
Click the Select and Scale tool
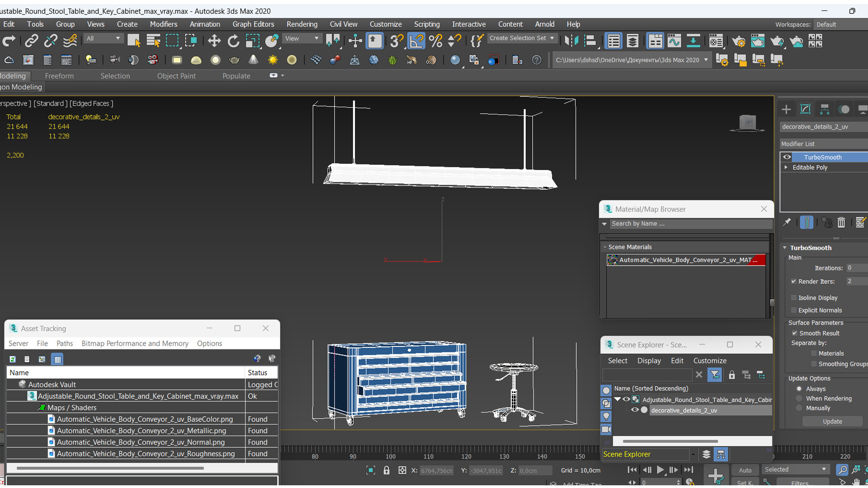click(252, 41)
